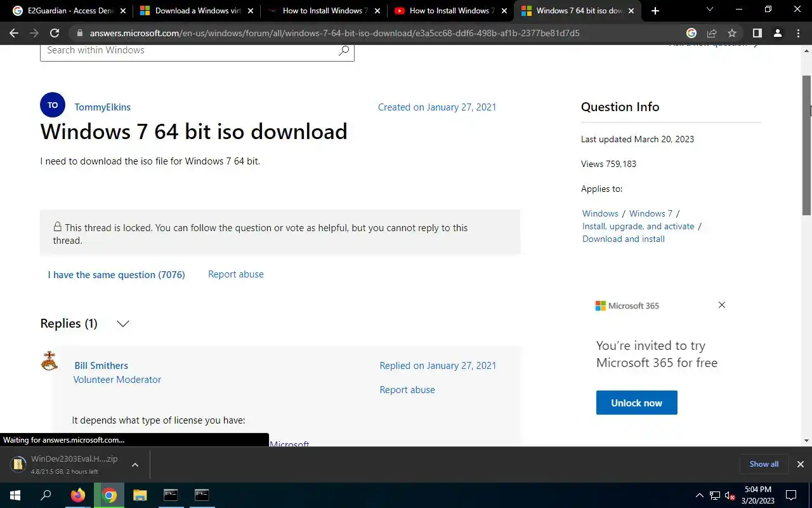The width and height of the screenshot is (812, 508).
Task: Open Install, upgrade, and activate link
Action: (x=638, y=226)
